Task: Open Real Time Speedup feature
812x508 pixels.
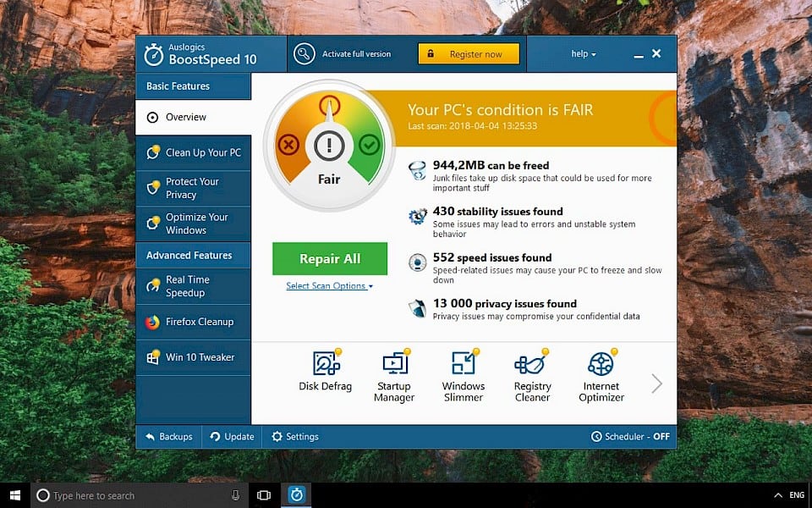Action: point(193,286)
